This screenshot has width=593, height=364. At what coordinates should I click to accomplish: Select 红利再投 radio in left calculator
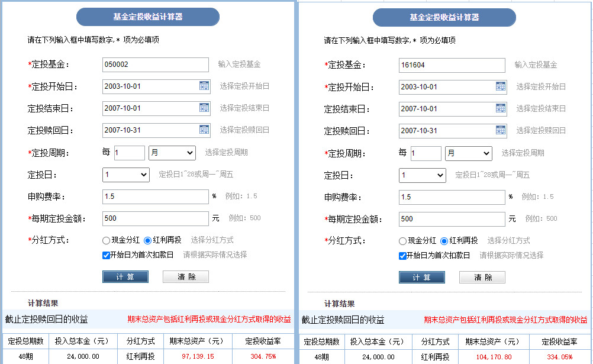click(148, 240)
